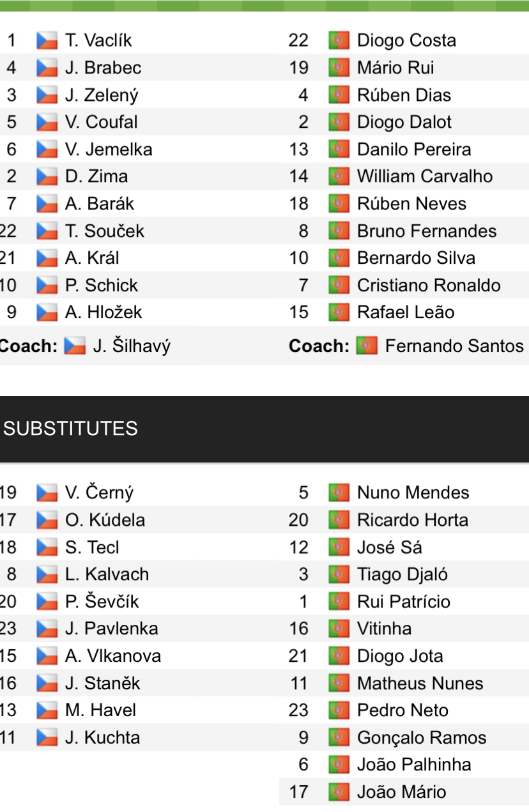Click the Portugal flag next to Fernando Santos
529x812 pixels.
(367, 346)
